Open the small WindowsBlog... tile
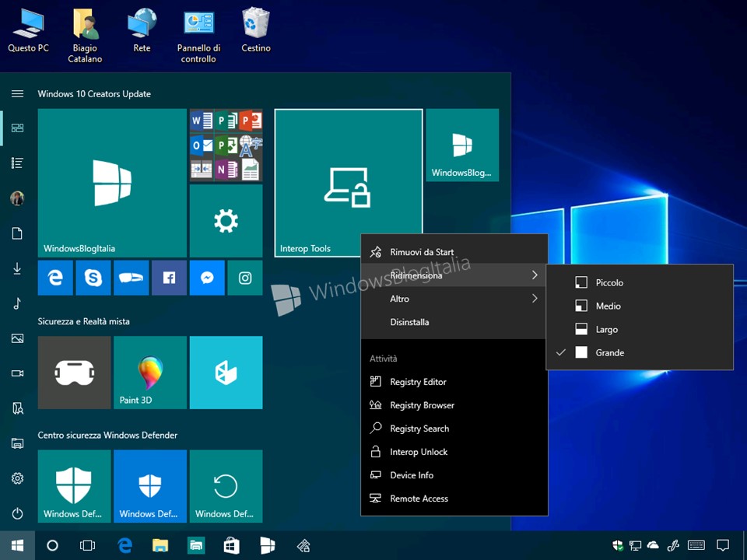The image size is (747, 560). (462, 145)
